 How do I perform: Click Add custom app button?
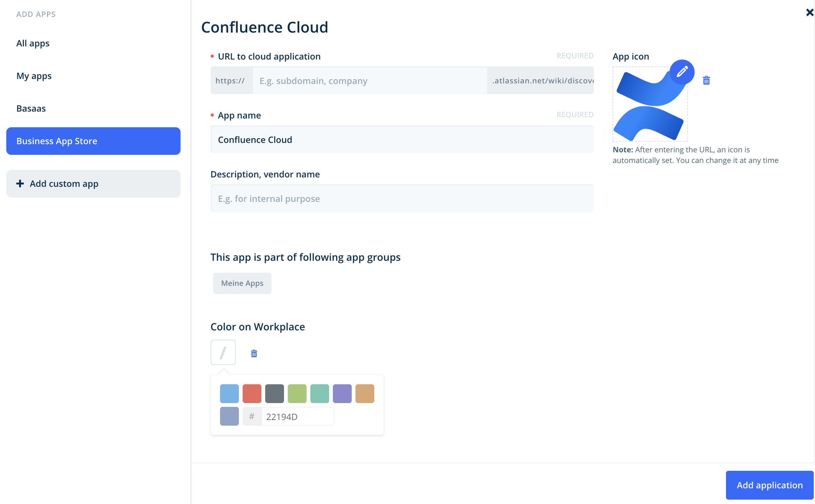coord(93,184)
